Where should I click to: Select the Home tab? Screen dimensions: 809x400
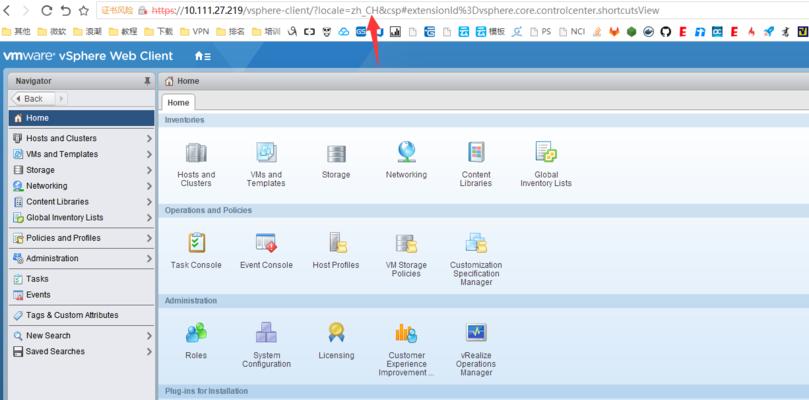click(x=178, y=102)
